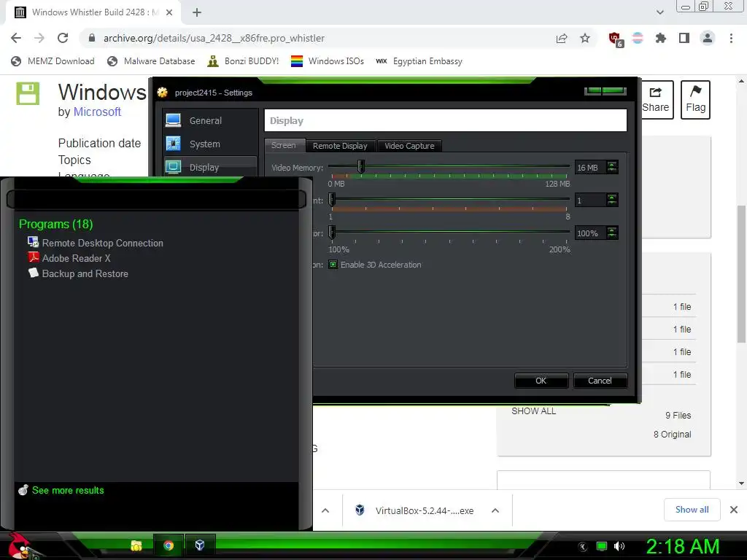Click the Scale Factor slider handle
This screenshot has height=560, width=747.
coord(332,233)
